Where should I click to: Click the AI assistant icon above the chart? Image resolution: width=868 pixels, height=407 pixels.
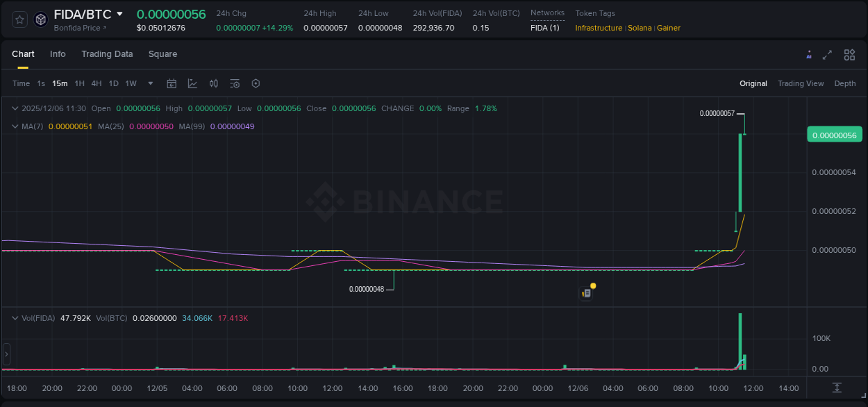click(809, 54)
